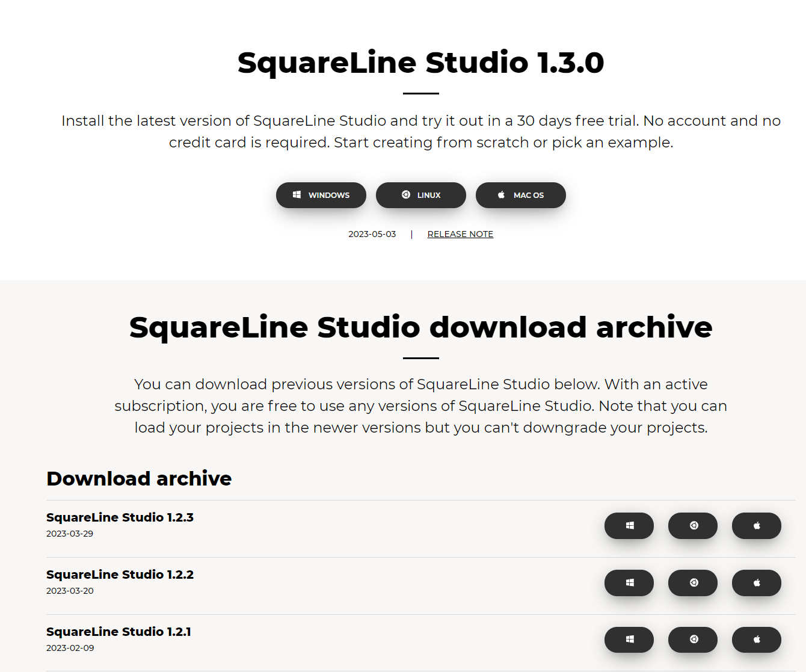Screen dimensions: 806x672
Task: Download version 1.2.2 Linux build
Action: click(693, 583)
